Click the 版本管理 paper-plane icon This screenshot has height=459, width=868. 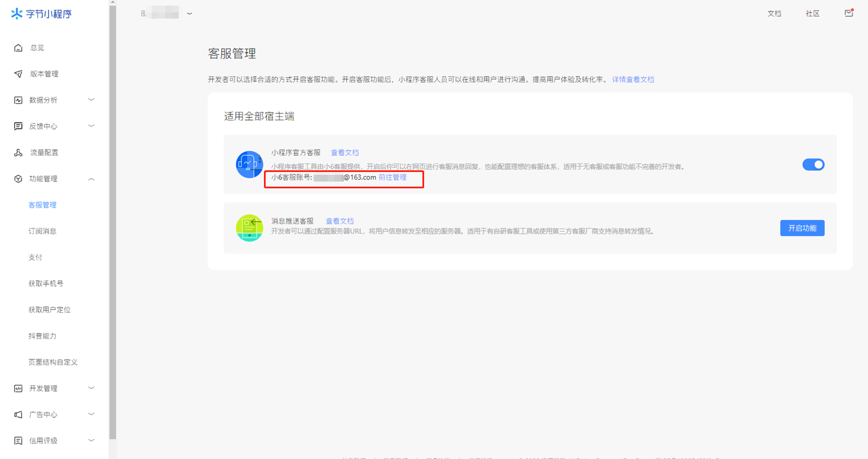18,74
